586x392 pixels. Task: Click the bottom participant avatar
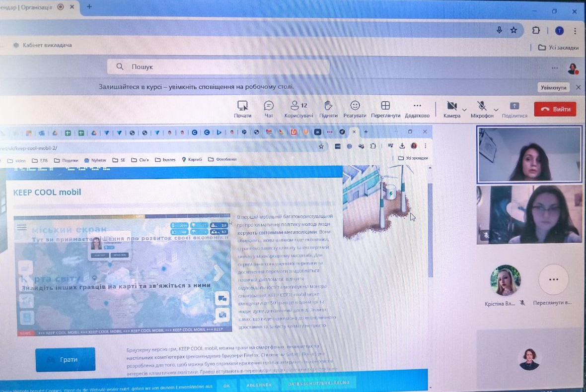529,359
